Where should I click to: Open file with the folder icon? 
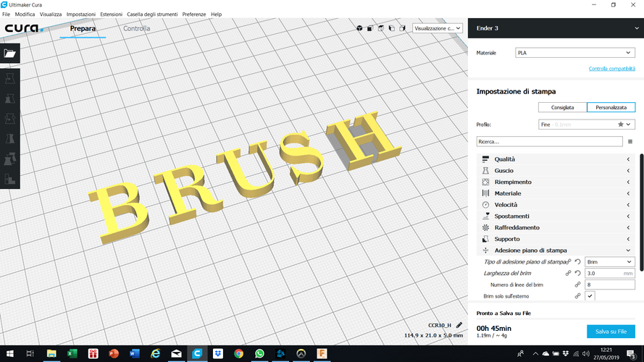pyautogui.click(x=10, y=54)
